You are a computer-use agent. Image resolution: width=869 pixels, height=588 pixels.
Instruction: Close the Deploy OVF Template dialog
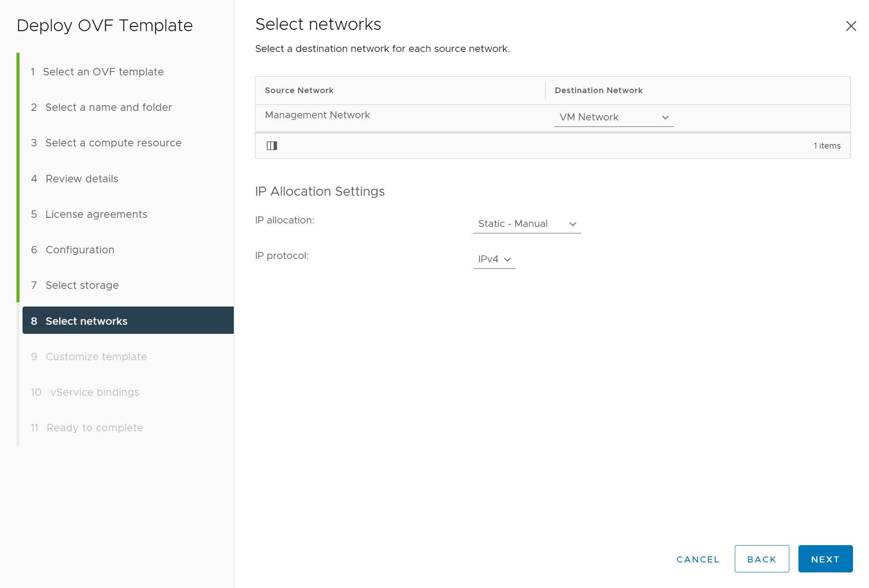click(x=851, y=26)
